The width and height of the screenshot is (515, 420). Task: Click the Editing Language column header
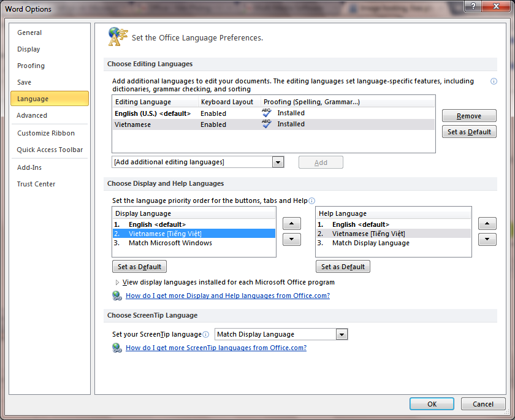[x=155, y=102]
